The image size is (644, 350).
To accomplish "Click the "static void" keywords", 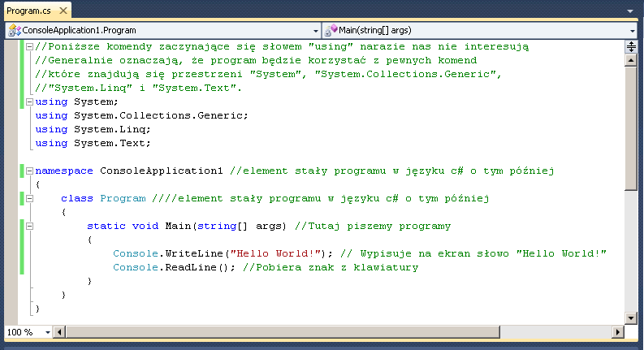I will 123,226.
